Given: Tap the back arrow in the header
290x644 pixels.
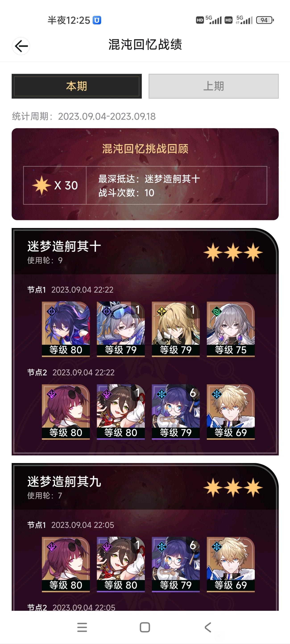Looking at the screenshot, I should pyautogui.click(x=21, y=46).
